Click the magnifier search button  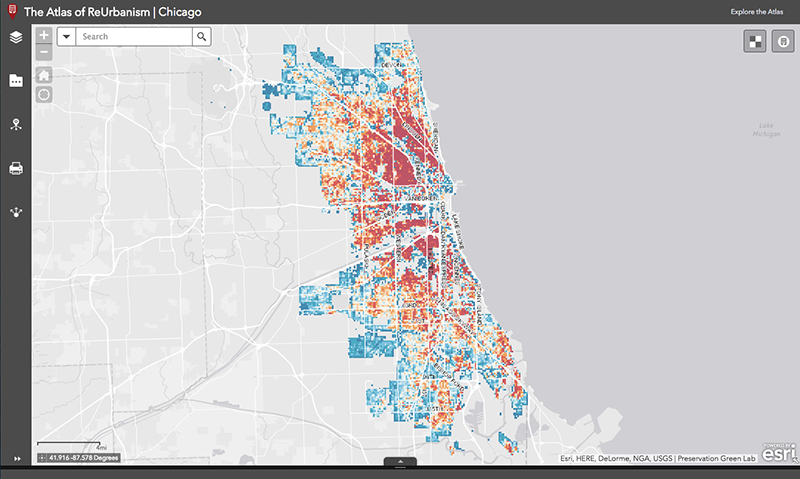(202, 37)
